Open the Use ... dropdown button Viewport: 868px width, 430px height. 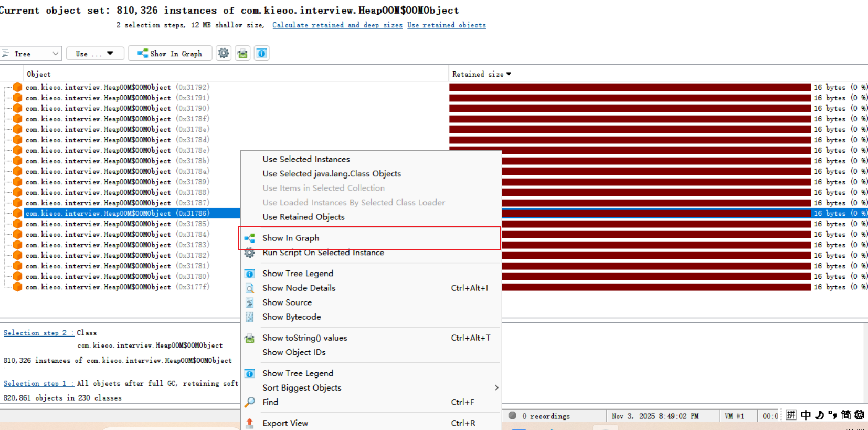95,54
